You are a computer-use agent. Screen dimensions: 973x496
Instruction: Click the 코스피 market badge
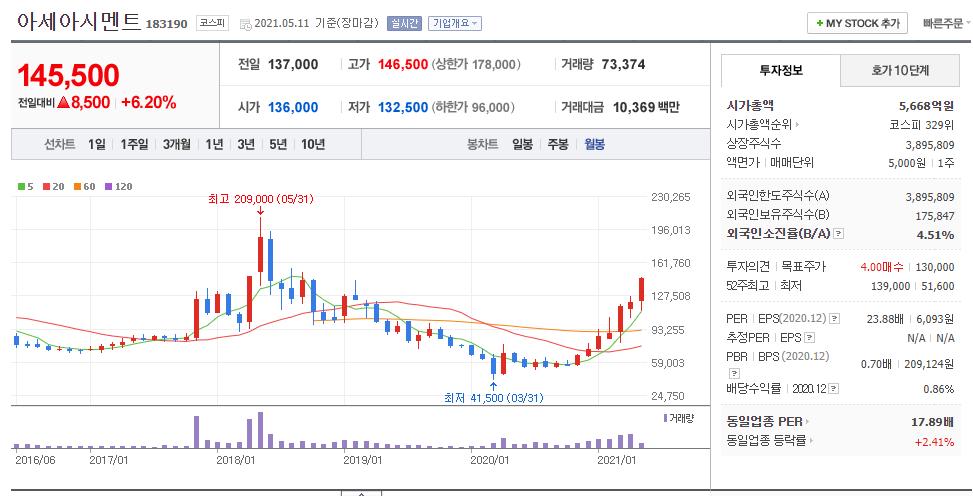(x=213, y=24)
